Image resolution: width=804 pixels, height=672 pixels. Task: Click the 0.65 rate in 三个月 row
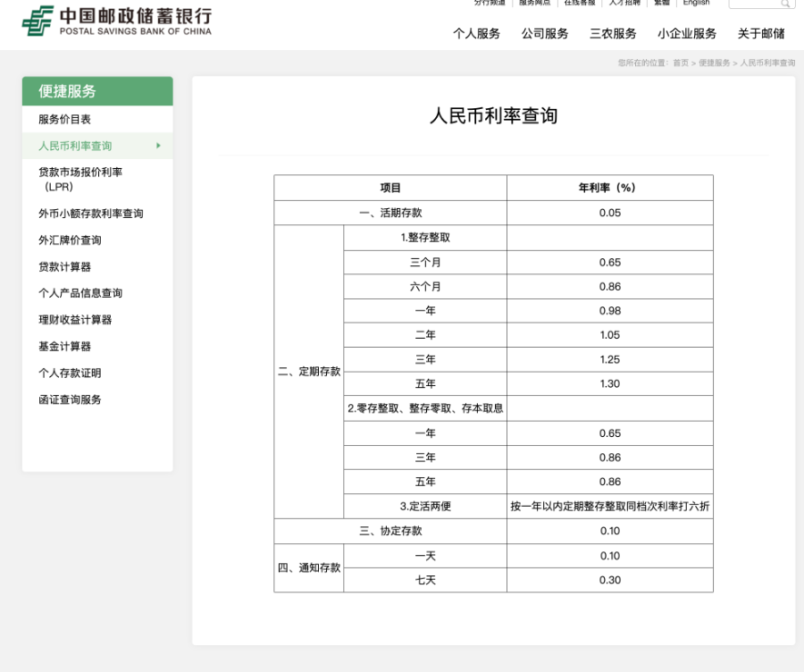(x=609, y=263)
